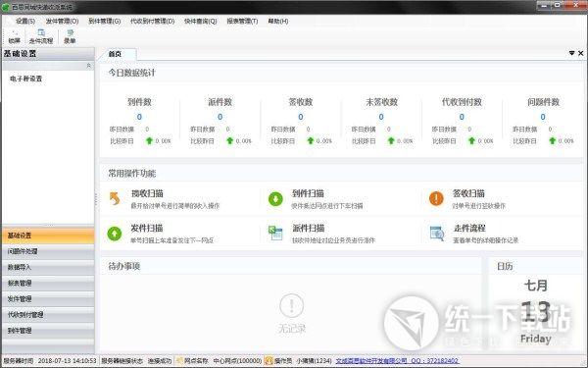Click the 日历 panel heading

(505, 266)
